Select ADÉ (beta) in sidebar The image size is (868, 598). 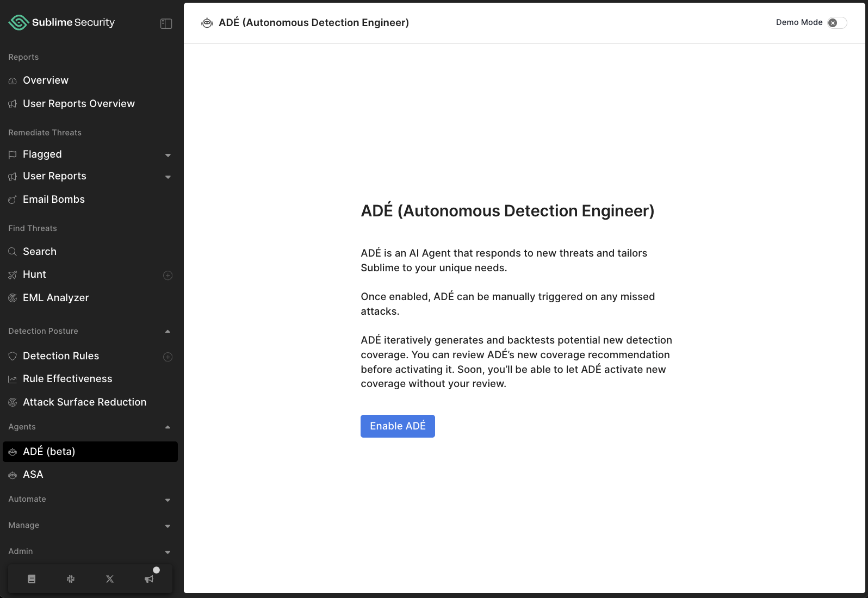[x=90, y=452]
